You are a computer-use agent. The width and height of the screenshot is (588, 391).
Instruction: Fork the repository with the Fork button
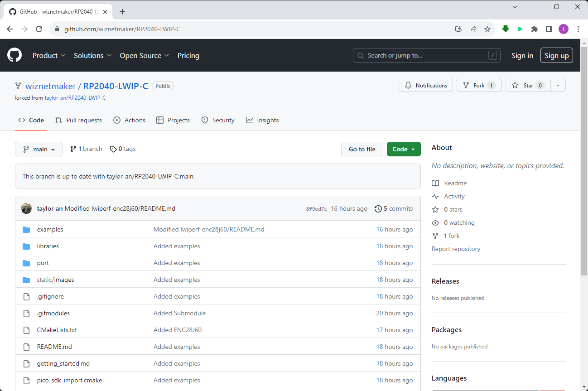pos(479,85)
